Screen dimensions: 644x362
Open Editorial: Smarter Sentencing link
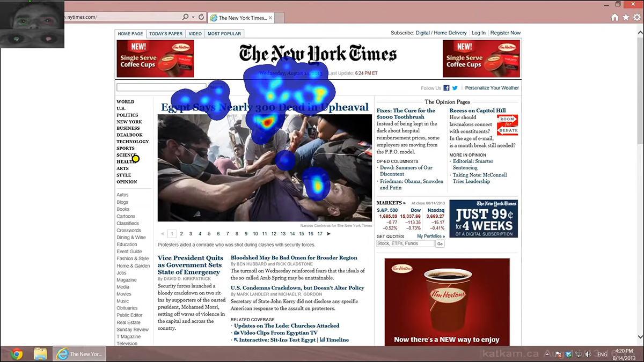[473, 164]
